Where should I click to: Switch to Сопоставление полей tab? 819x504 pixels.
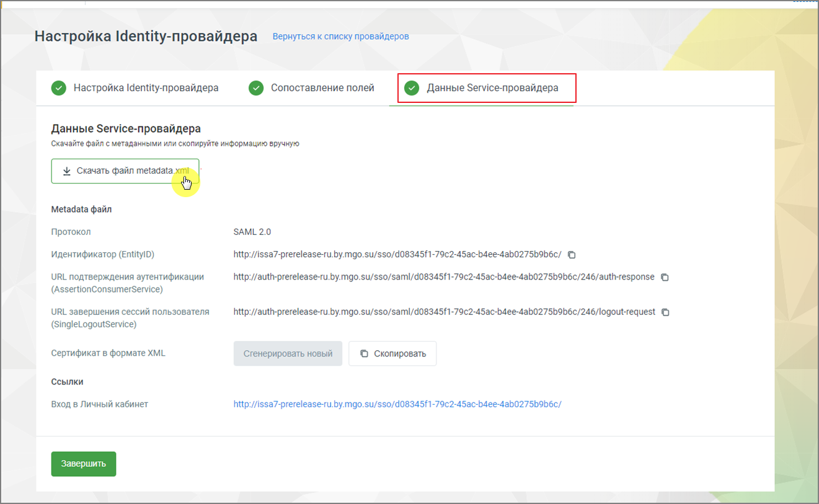(312, 88)
